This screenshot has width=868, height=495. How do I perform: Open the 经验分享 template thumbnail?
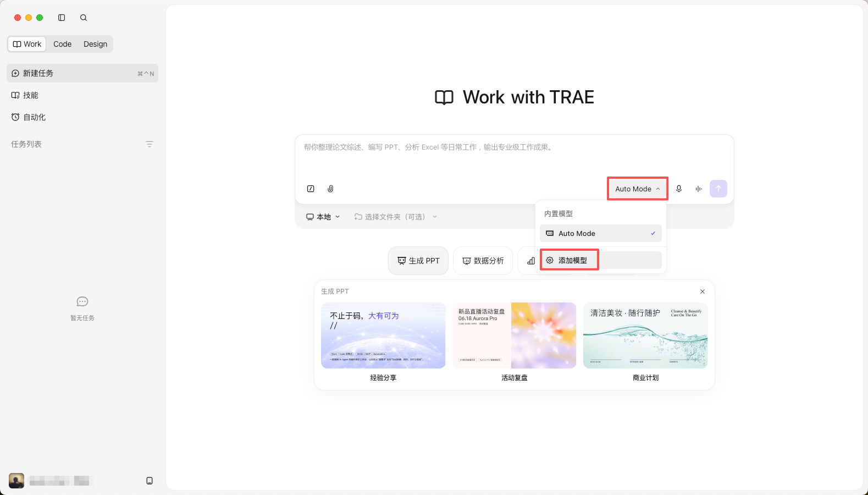tap(383, 335)
